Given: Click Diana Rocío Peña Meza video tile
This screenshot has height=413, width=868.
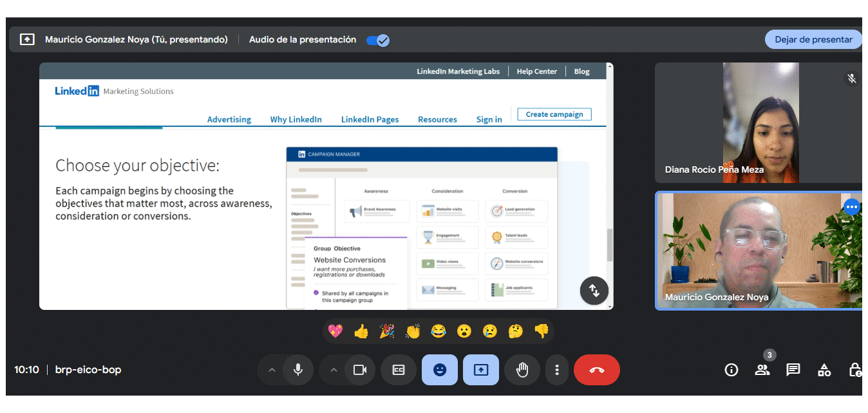Looking at the screenshot, I should [x=758, y=122].
